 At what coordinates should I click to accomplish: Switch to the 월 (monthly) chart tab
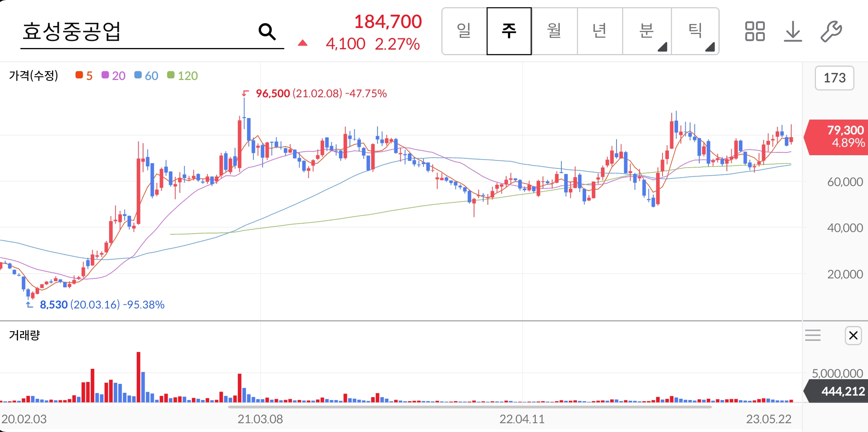point(554,31)
